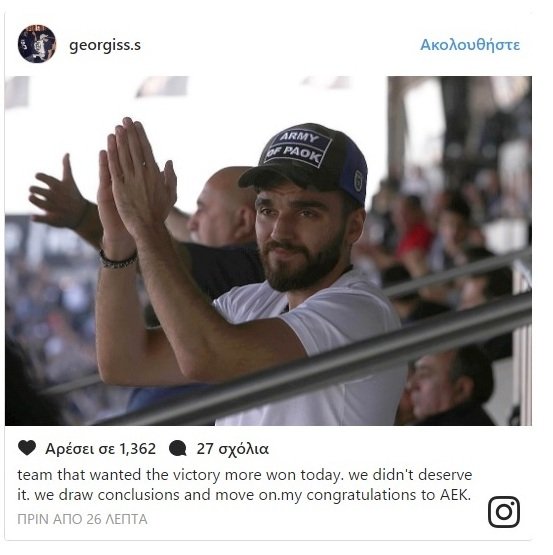View the 1,362 likes count
Screen dimensions: 553x555
[100, 448]
